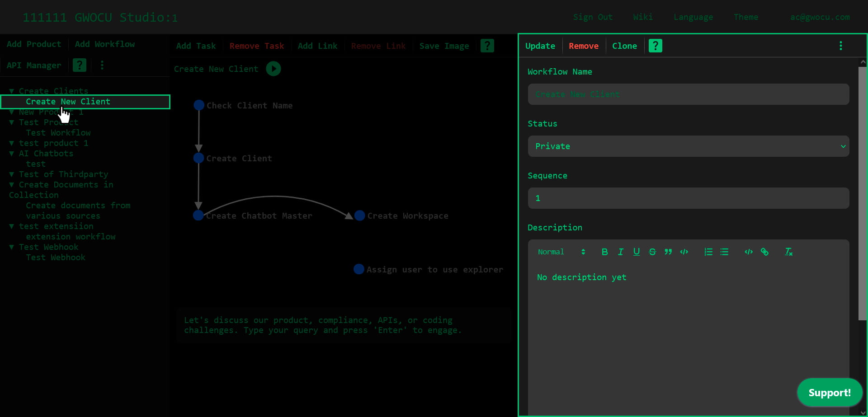Open the Wiki link
Screen dimensions: 868x417
pos(643,17)
